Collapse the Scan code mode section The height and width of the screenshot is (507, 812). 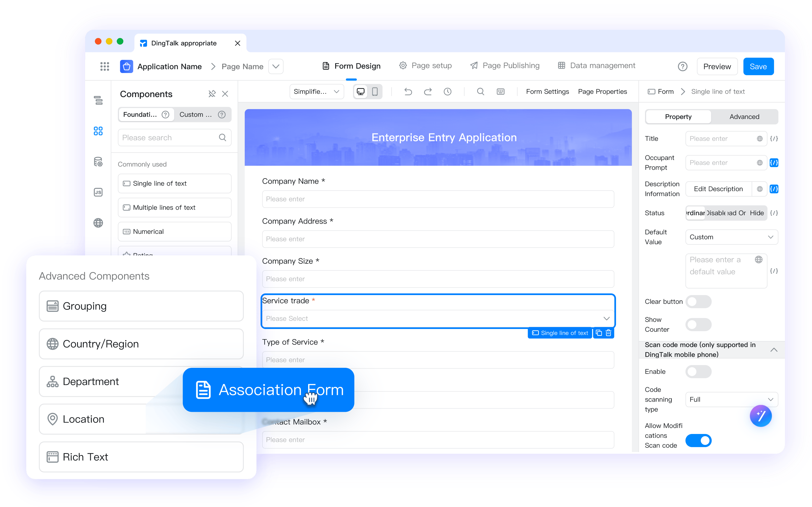point(773,350)
